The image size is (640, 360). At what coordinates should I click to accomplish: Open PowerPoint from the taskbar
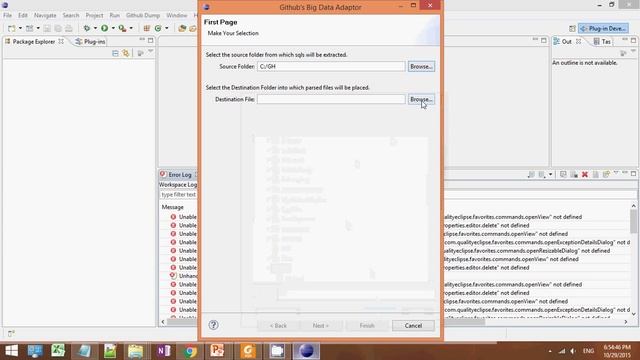point(217,351)
